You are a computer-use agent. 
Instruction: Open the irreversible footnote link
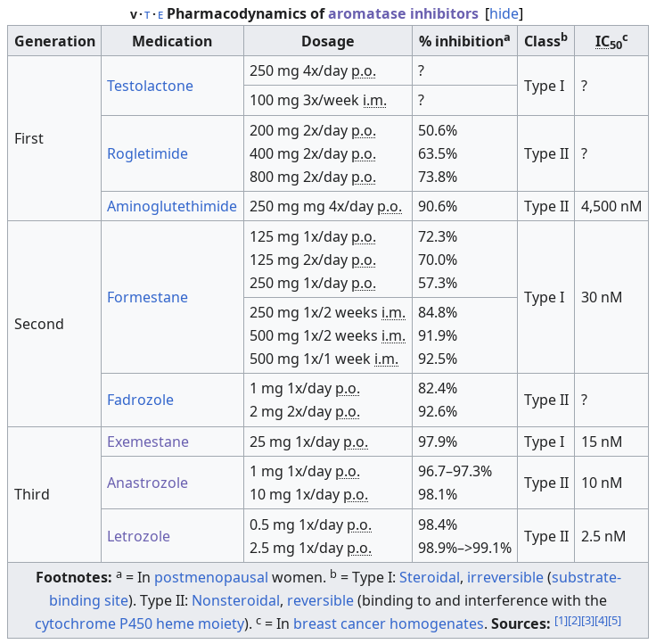pyautogui.click(x=504, y=577)
